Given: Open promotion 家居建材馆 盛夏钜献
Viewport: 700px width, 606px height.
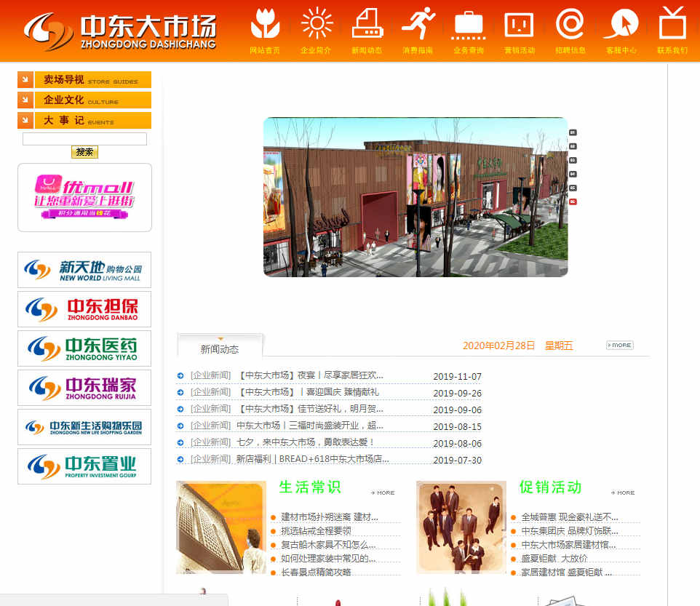Looking at the screenshot, I should pos(567,573).
